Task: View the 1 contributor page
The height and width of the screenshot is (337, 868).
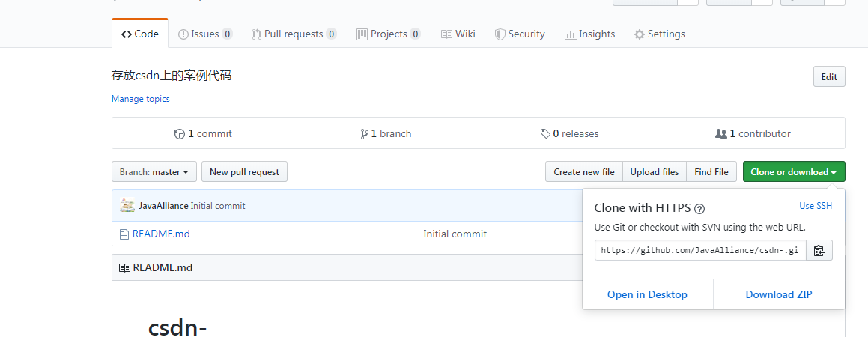Action: coord(753,133)
